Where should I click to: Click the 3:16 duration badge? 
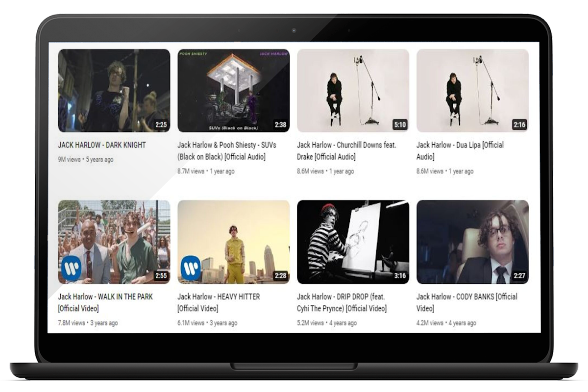tap(400, 275)
